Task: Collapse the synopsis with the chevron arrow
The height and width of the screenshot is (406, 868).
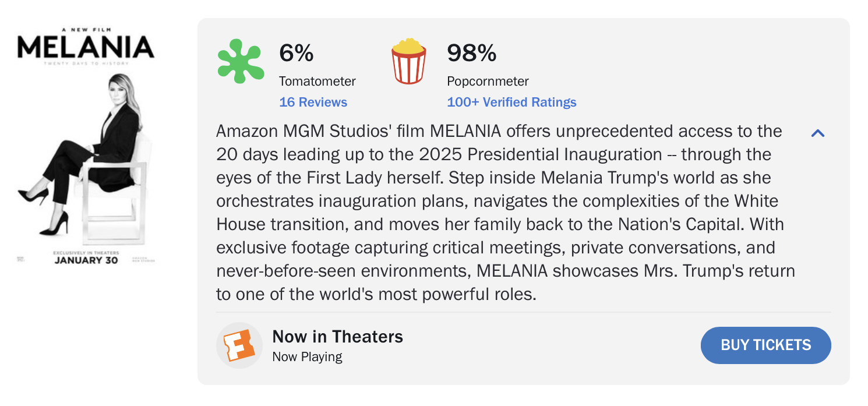Action: click(818, 133)
